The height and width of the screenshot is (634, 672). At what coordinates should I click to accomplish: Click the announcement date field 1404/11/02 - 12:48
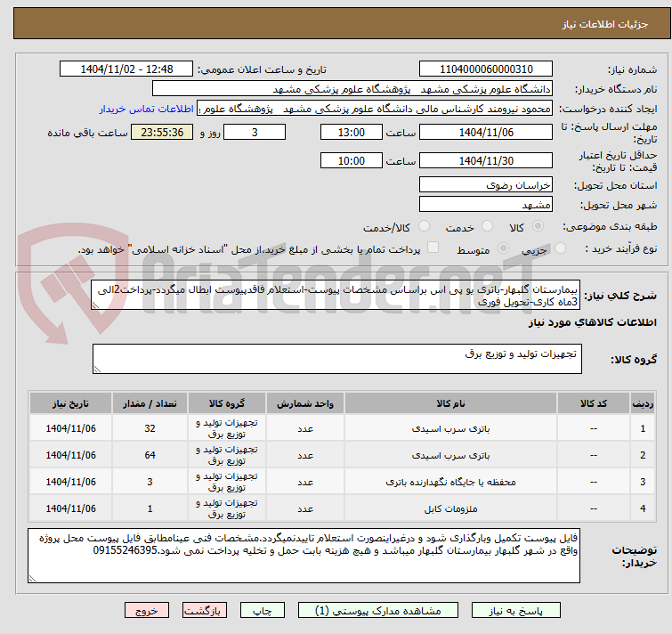click(126, 69)
